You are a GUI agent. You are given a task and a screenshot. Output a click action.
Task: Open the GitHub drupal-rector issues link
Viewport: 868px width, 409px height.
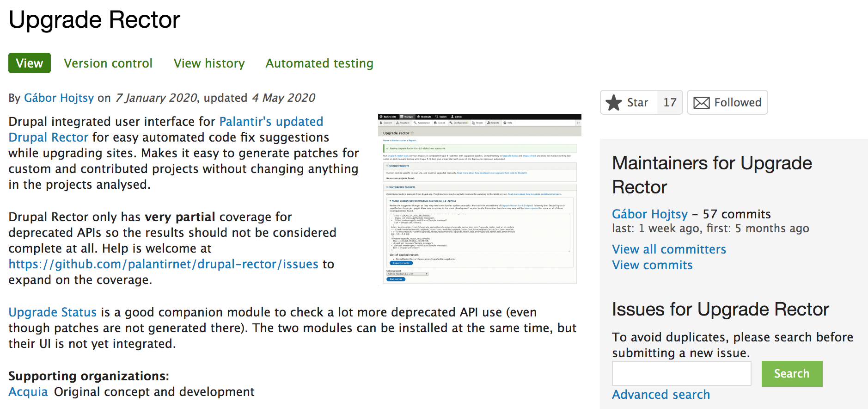[164, 264]
